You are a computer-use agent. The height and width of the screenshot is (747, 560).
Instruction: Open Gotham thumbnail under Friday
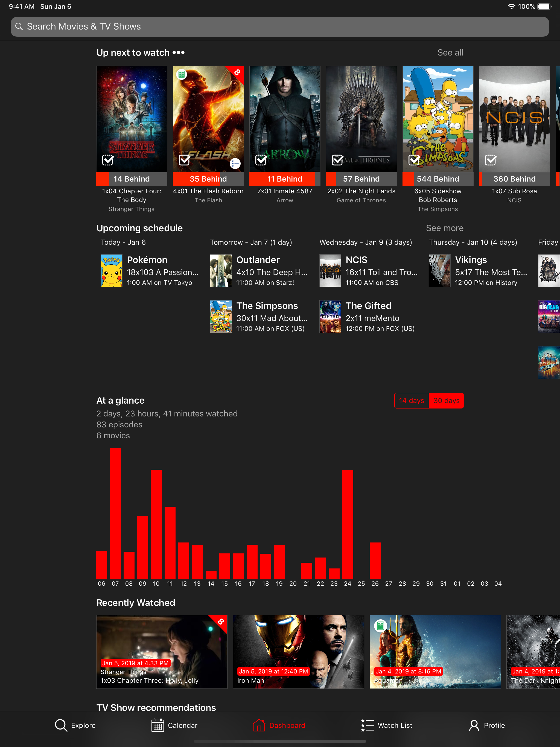coord(549,271)
